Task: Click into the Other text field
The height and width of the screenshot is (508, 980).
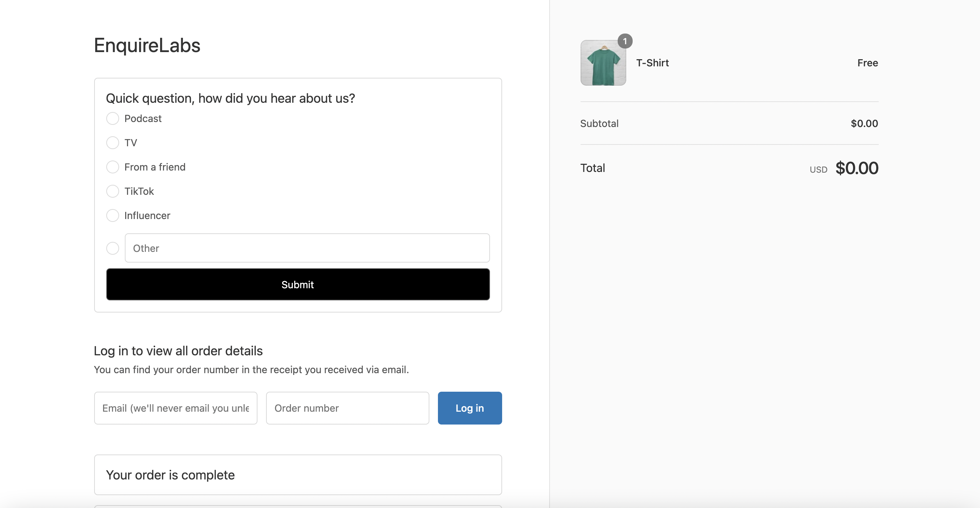Action: click(307, 248)
